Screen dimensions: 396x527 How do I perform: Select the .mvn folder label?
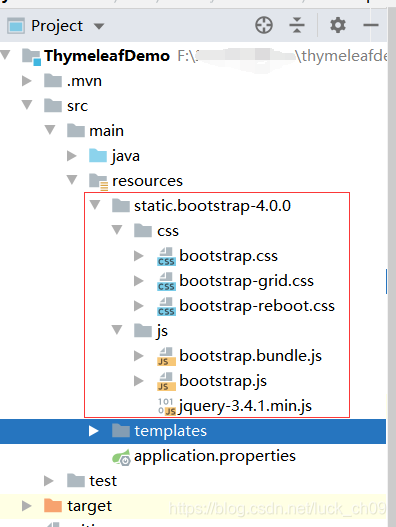[x=84, y=81]
